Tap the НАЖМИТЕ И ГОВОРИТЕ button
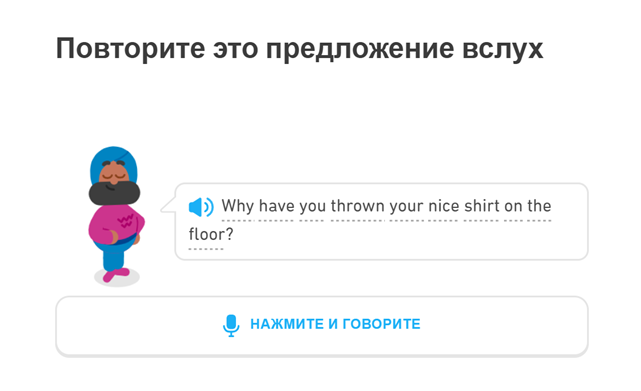The width and height of the screenshot is (641, 391). [x=322, y=326]
